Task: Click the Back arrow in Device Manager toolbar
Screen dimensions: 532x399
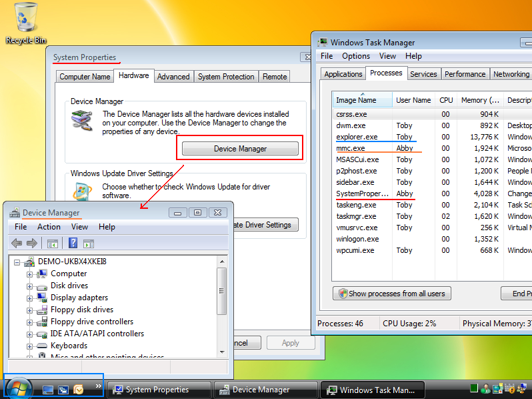Action: point(17,243)
